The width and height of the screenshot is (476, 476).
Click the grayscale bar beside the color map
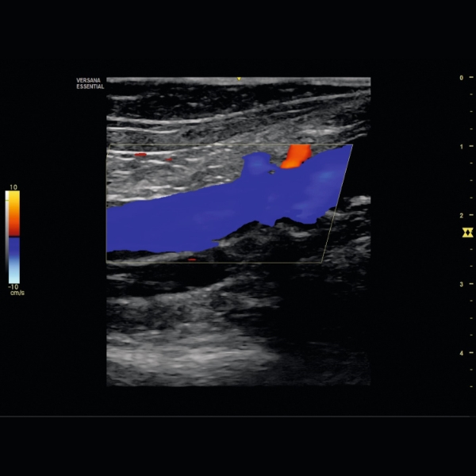(8, 214)
